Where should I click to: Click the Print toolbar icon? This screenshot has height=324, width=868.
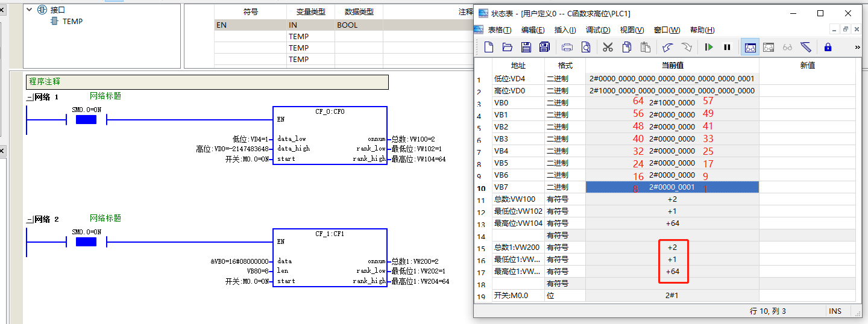[x=567, y=47]
